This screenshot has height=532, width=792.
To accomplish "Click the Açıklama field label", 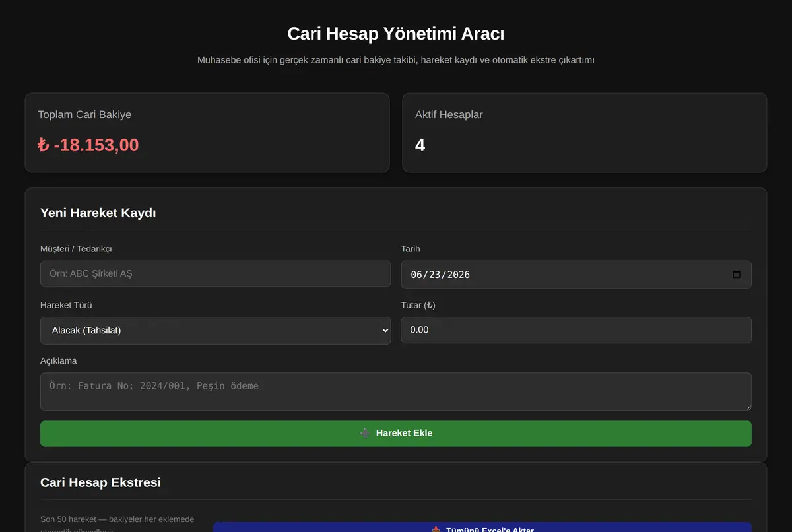I will pyautogui.click(x=59, y=361).
